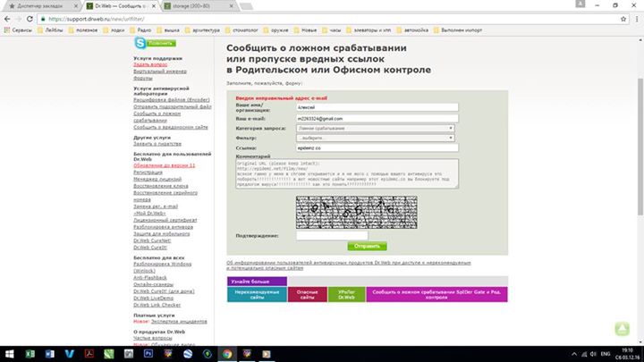
Task: Expand the Фильтр dropdown
Action: coord(375,138)
